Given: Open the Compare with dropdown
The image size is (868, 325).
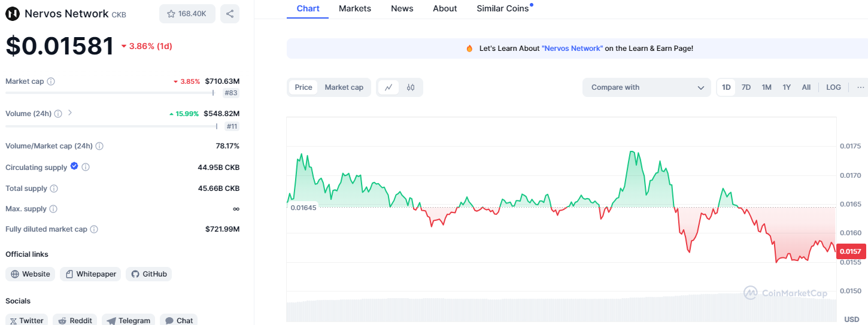Looking at the screenshot, I should pyautogui.click(x=647, y=87).
